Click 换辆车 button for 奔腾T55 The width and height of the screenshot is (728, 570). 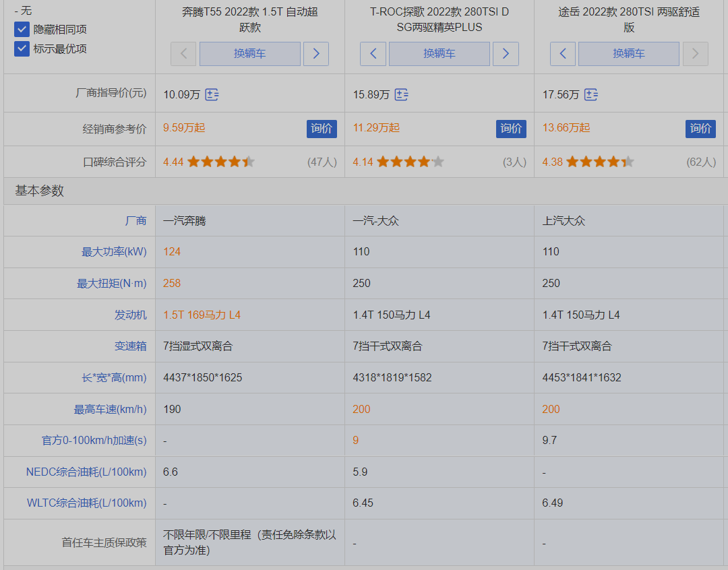250,54
